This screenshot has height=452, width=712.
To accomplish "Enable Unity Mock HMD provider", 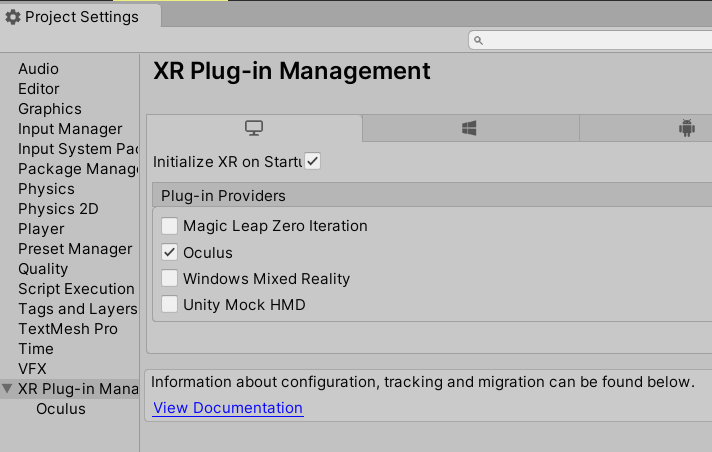I will click(x=169, y=304).
